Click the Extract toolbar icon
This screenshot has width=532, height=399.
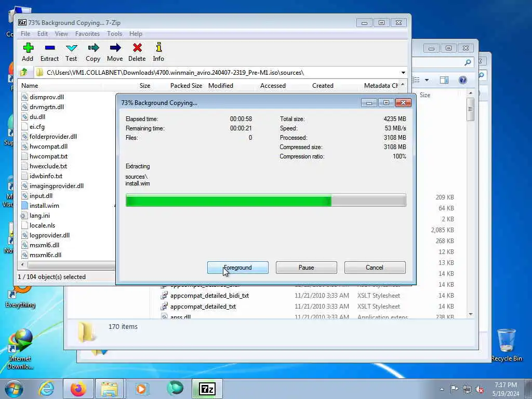tap(49, 52)
